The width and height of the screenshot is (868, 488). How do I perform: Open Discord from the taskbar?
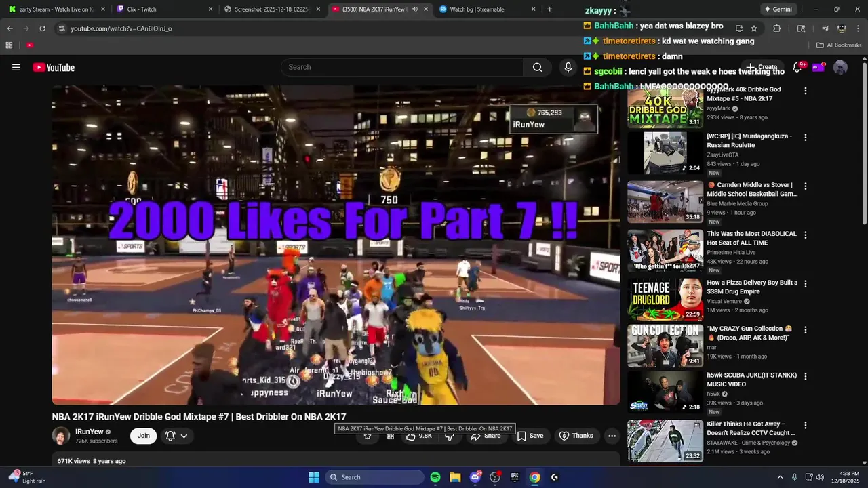[475, 477]
